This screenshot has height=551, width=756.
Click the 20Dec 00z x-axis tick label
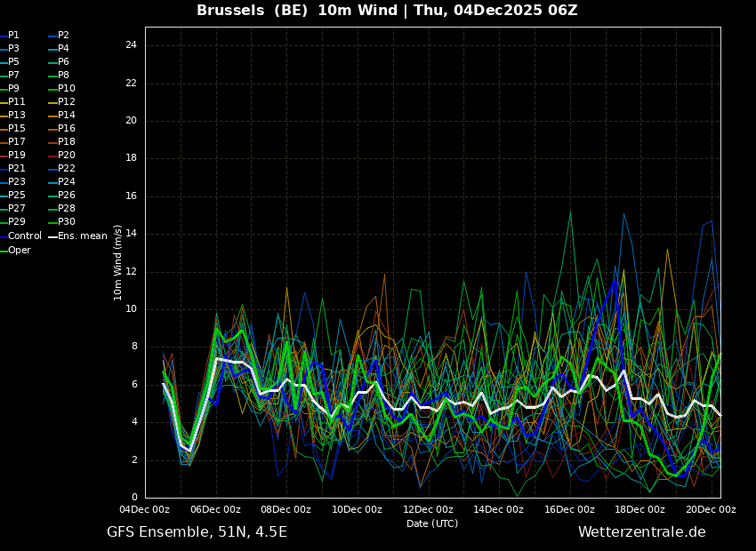click(711, 510)
